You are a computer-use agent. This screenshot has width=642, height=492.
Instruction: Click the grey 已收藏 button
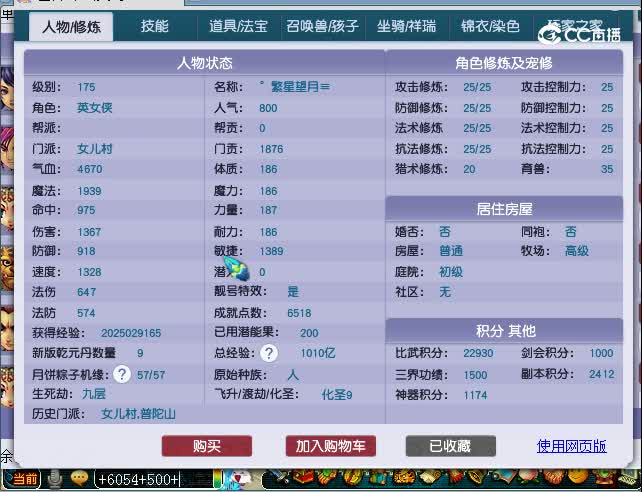click(450, 446)
